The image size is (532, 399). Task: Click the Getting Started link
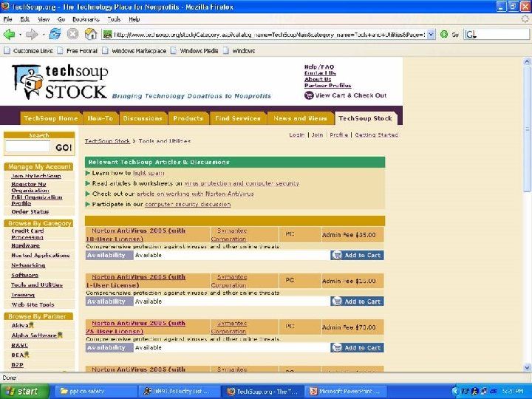[377, 134]
